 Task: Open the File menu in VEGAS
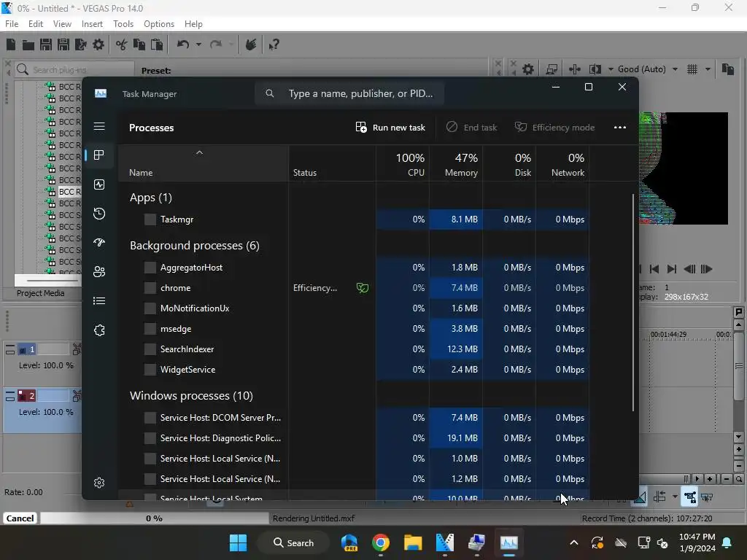tap(12, 24)
